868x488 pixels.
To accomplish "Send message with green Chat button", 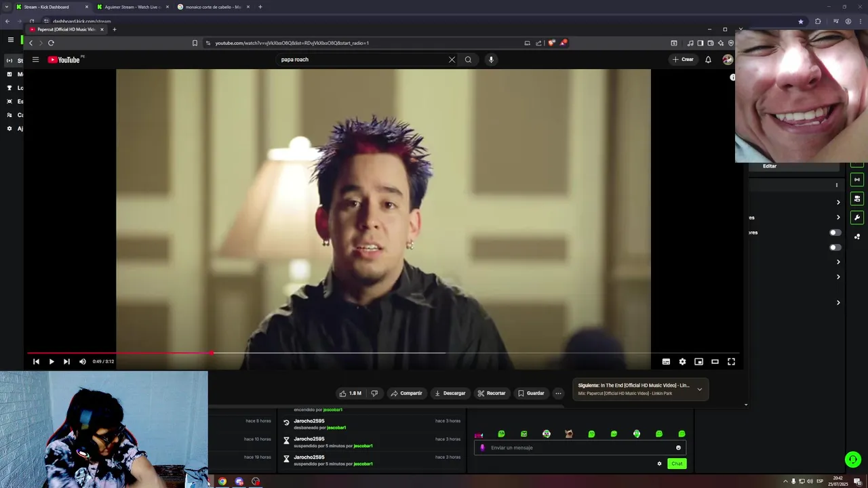I will click(677, 464).
